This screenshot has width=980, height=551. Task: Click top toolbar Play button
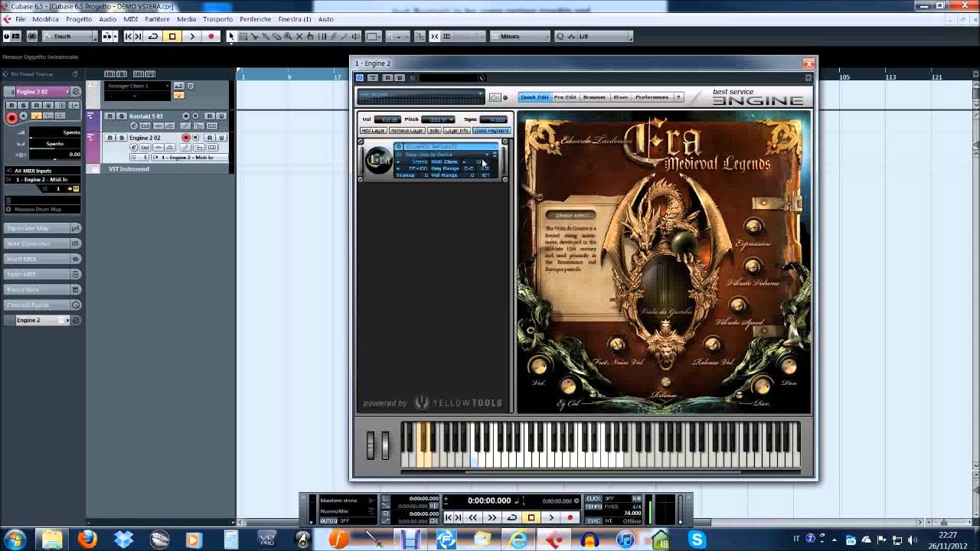[192, 36]
